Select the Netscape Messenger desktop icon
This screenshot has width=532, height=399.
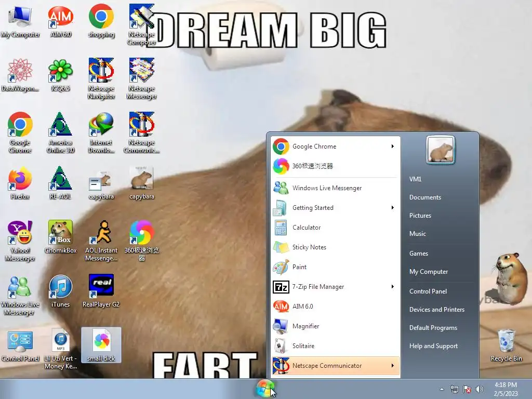pyautogui.click(x=141, y=78)
